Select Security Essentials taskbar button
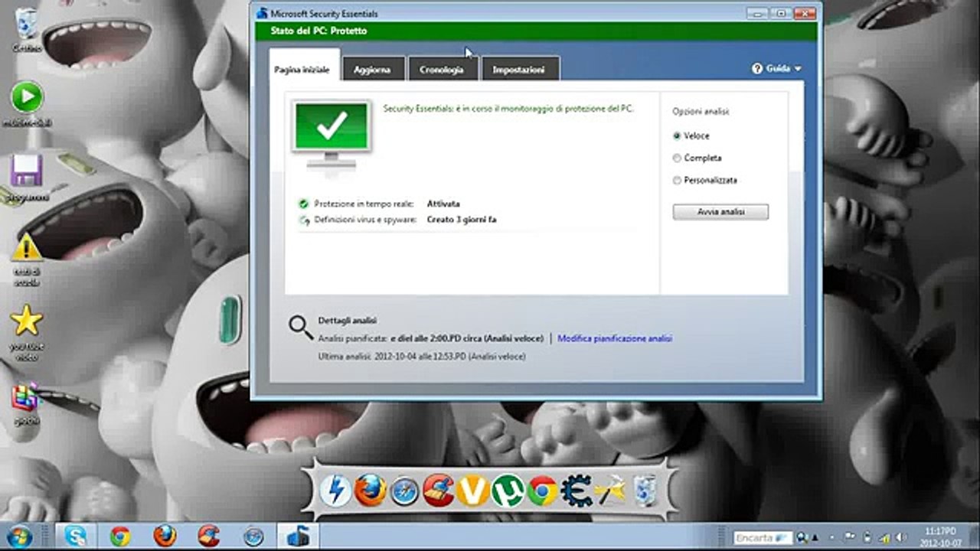The width and height of the screenshot is (980, 551). (x=297, y=536)
